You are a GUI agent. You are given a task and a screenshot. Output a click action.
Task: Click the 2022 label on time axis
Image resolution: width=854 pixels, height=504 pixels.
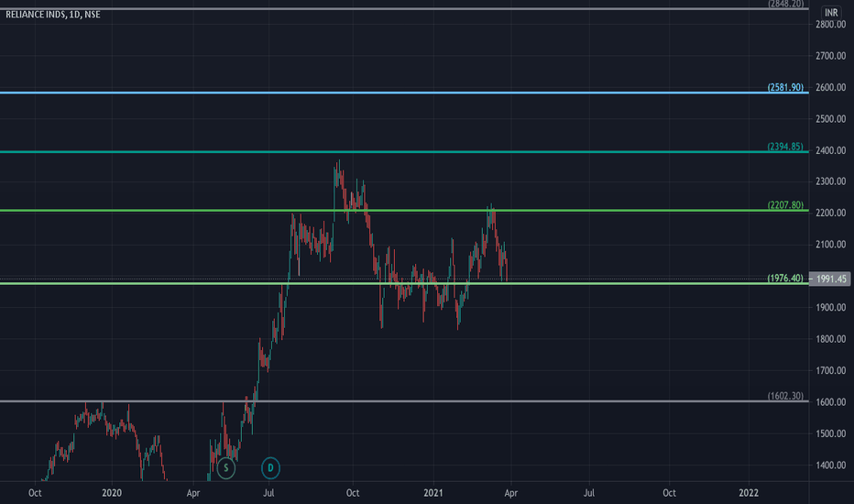[749, 493]
